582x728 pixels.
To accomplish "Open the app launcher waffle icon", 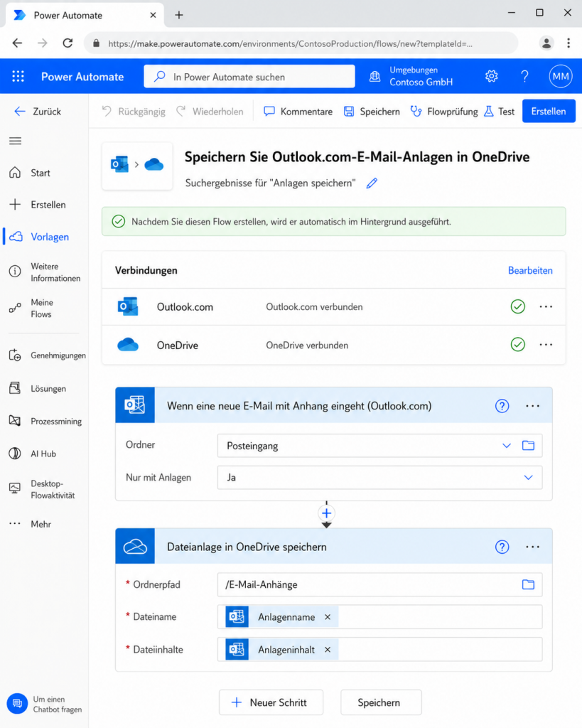I will 18,76.
